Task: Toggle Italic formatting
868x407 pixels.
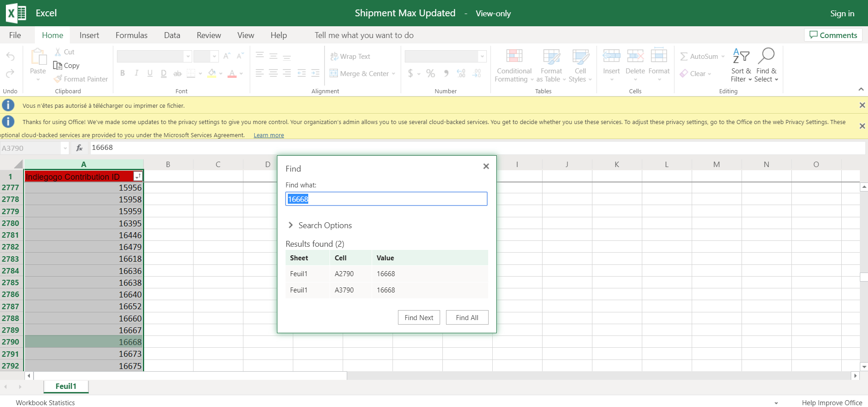Action: point(136,73)
